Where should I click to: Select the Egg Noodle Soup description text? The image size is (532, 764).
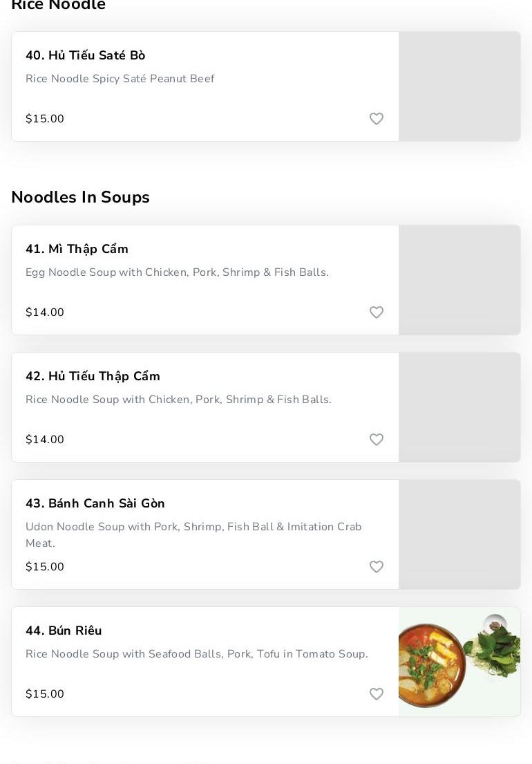tap(177, 272)
